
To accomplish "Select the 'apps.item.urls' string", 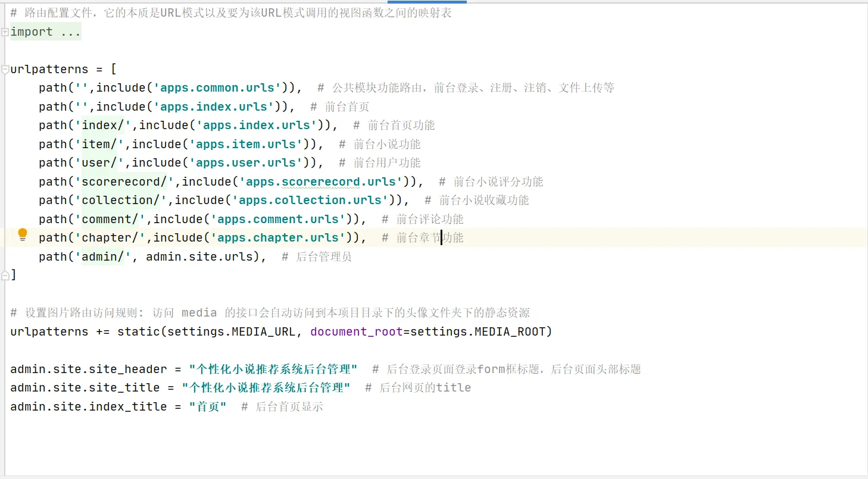I will click(x=246, y=144).
